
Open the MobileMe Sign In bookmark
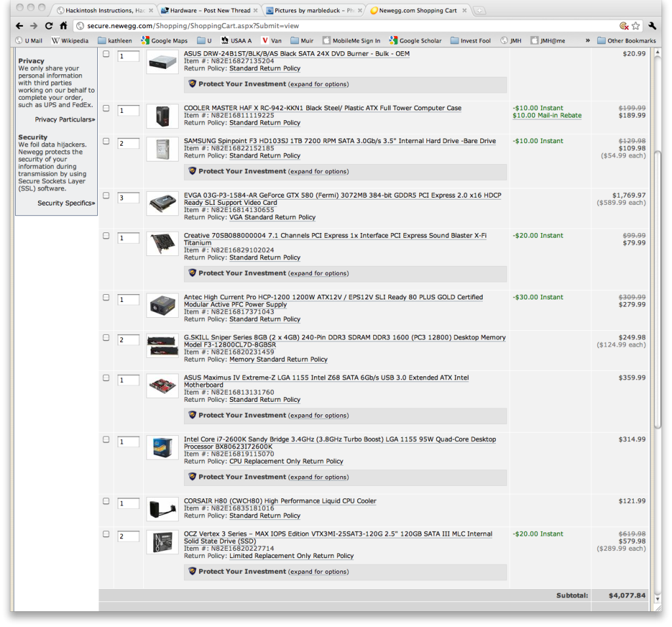(x=351, y=41)
